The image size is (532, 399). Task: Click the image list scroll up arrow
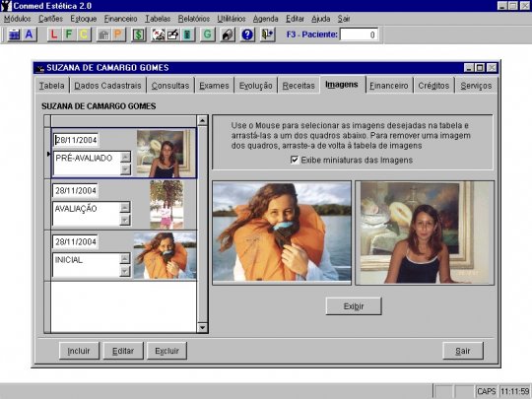click(x=202, y=120)
